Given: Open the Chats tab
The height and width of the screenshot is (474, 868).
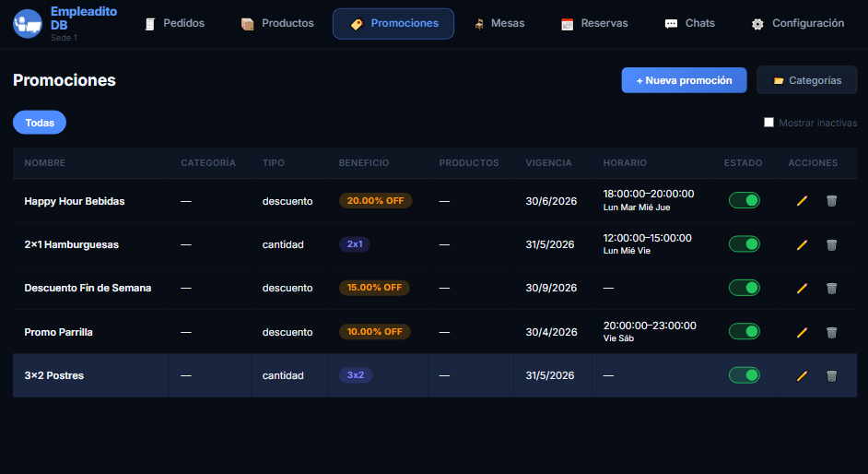Looking at the screenshot, I should 689,23.
